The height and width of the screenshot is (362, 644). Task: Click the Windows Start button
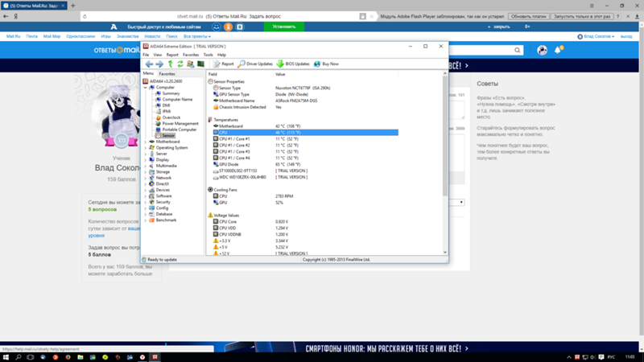tap(6, 357)
